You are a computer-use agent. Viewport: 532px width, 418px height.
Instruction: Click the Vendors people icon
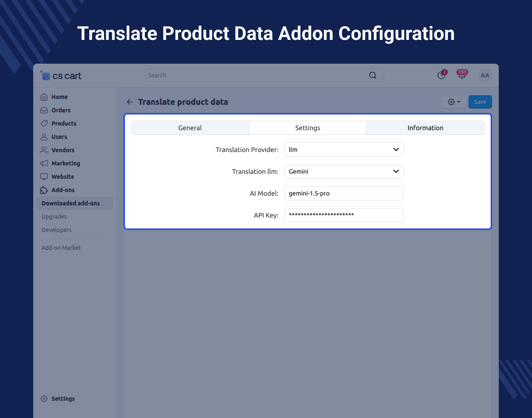click(44, 150)
